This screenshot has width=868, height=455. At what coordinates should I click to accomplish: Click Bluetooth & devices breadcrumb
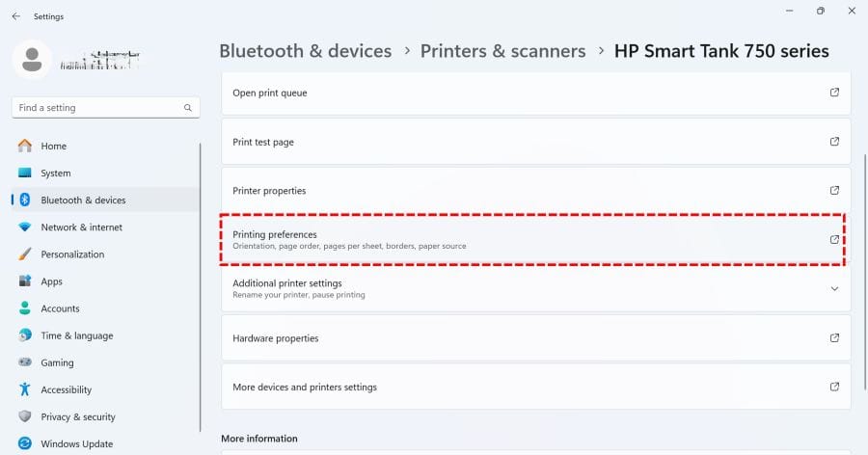(305, 51)
